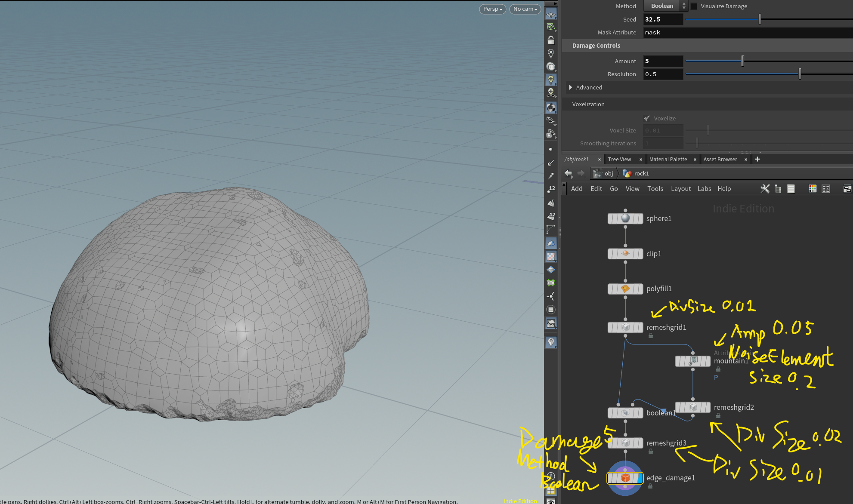This screenshot has height=504, width=853.
Task: Switch to the Asset Browser tab
Action: click(720, 160)
